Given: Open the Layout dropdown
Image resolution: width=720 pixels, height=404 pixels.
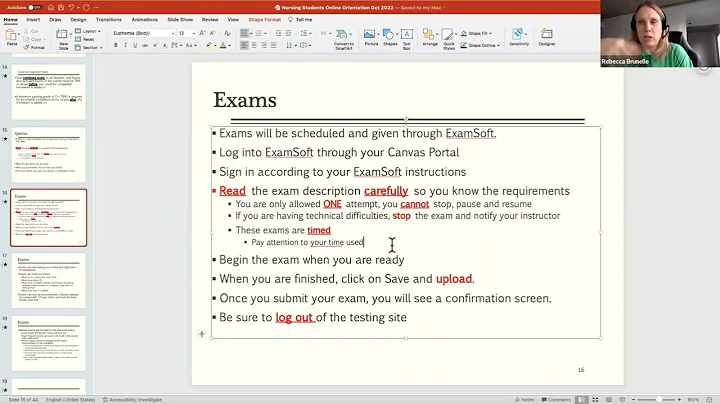Looking at the screenshot, I should [88, 31].
